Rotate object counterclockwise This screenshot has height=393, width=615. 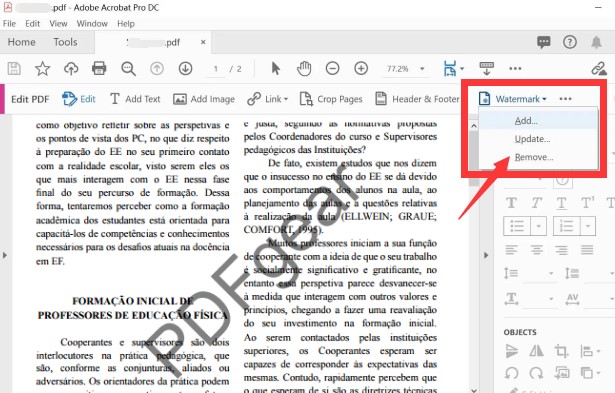click(x=511, y=373)
